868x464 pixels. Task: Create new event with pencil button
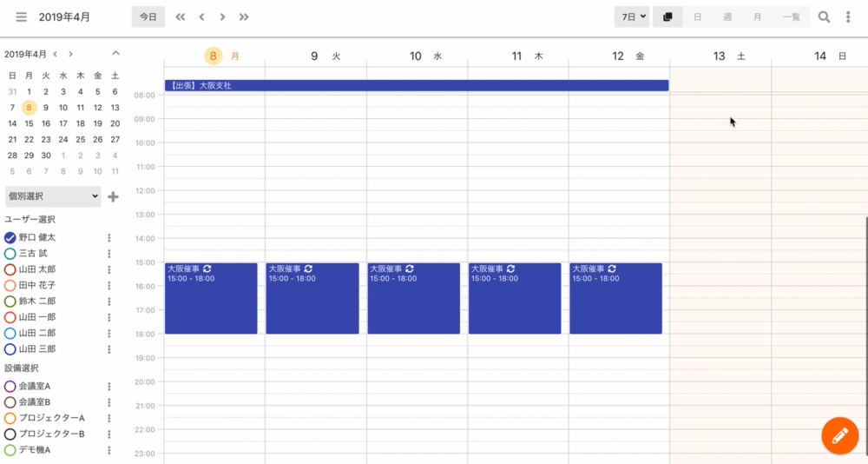[x=839, y=435]
